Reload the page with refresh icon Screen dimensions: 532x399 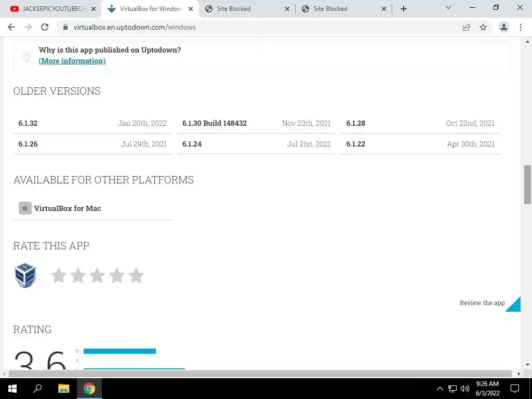tap(45, 27)
